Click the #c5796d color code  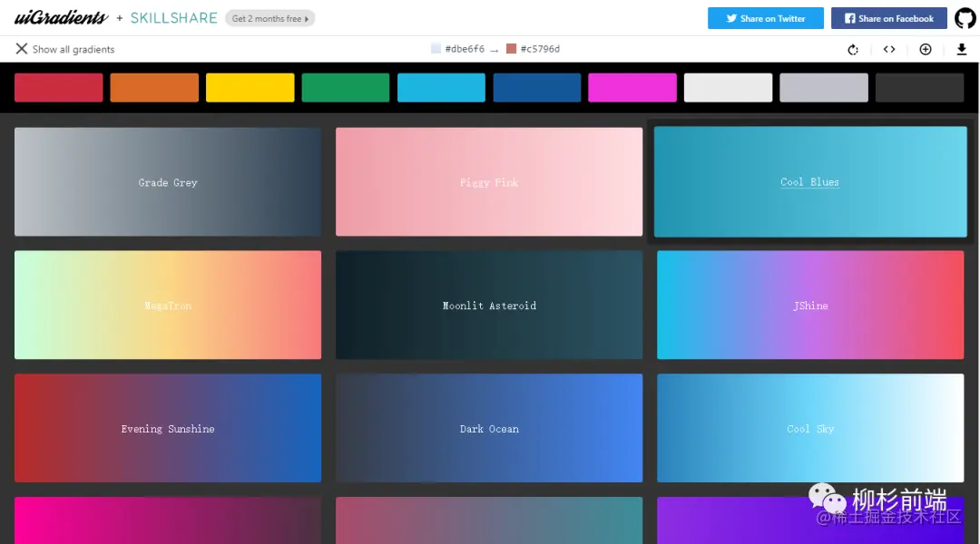540,49
